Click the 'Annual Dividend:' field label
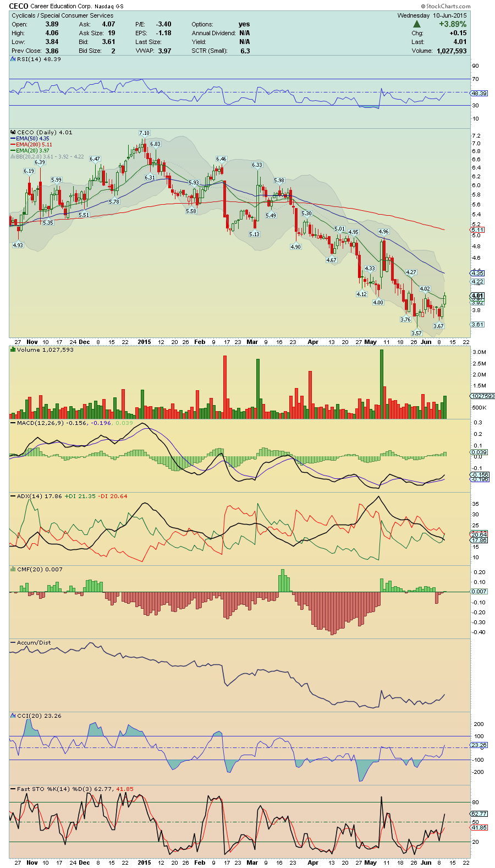495x868 pixels. point(214,33)
